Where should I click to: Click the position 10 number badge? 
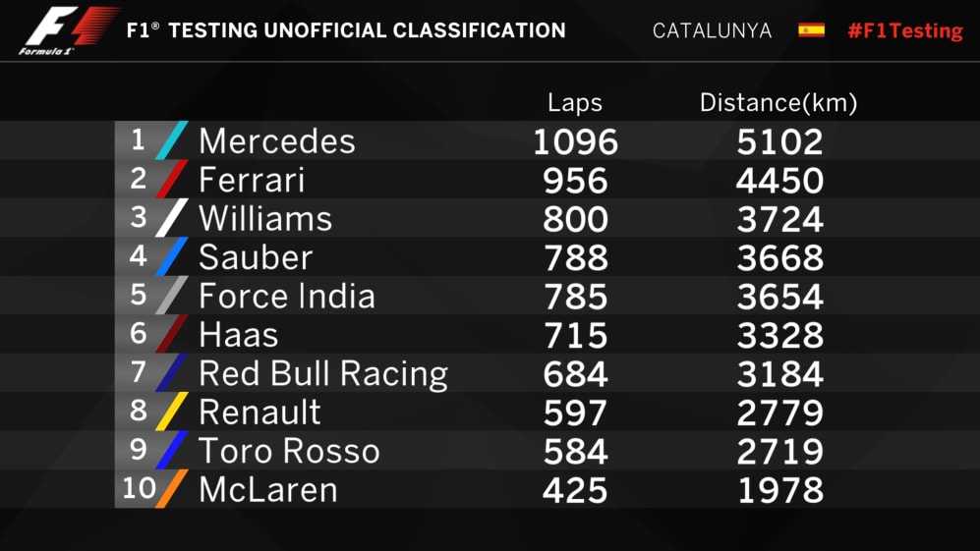click(x=139, y=488)
